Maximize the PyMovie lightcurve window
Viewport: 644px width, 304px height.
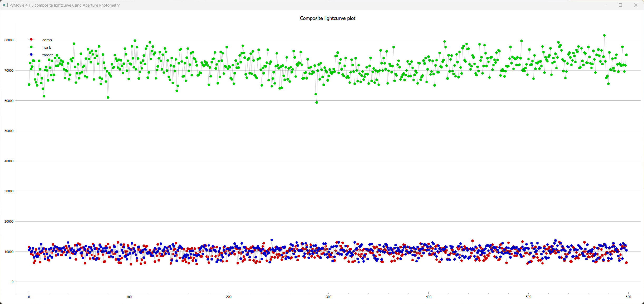pos(620,5)
